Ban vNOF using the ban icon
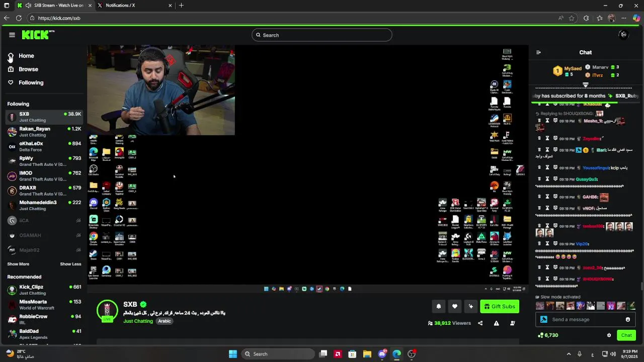This screenshot has height=362, width=644. pyautogui.click(x=555, y=208)
